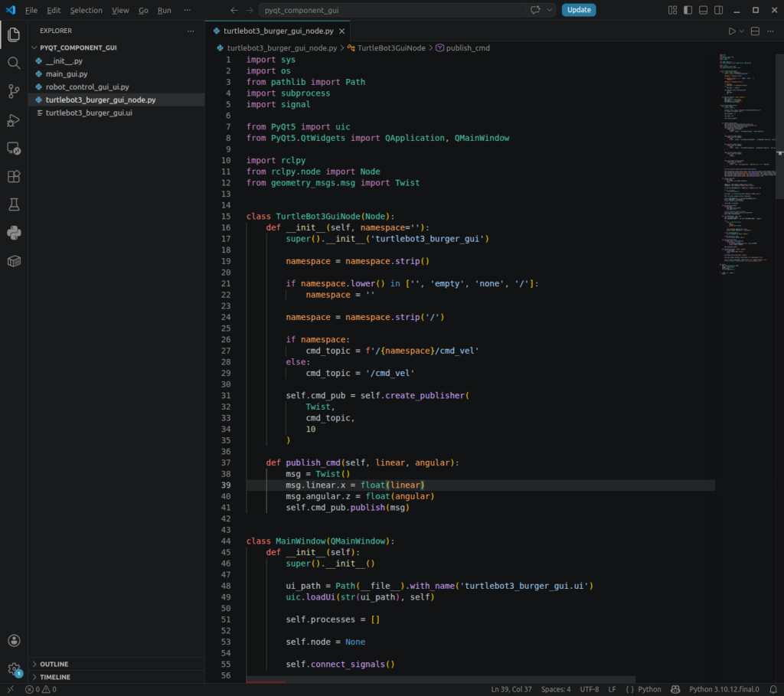Toggle the primary side bar
Image resolution: width=784 pixels, height=696 pixels.
point(688,10)
